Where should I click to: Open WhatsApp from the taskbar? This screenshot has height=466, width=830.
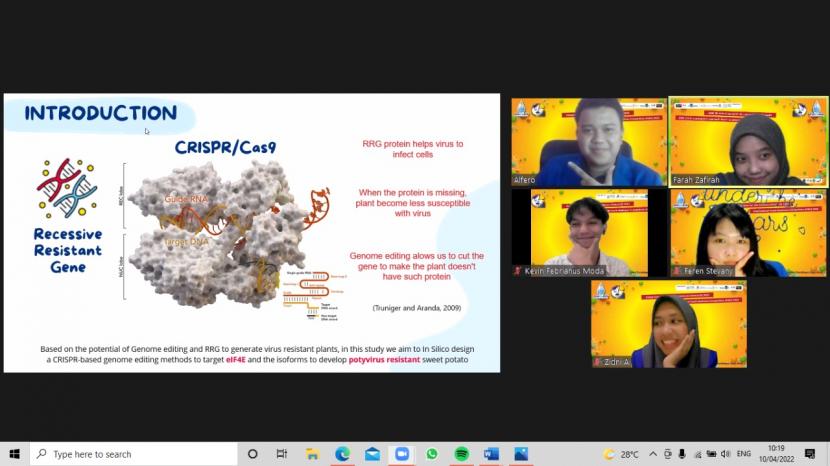pyautogui.click(x=432, y=454)
